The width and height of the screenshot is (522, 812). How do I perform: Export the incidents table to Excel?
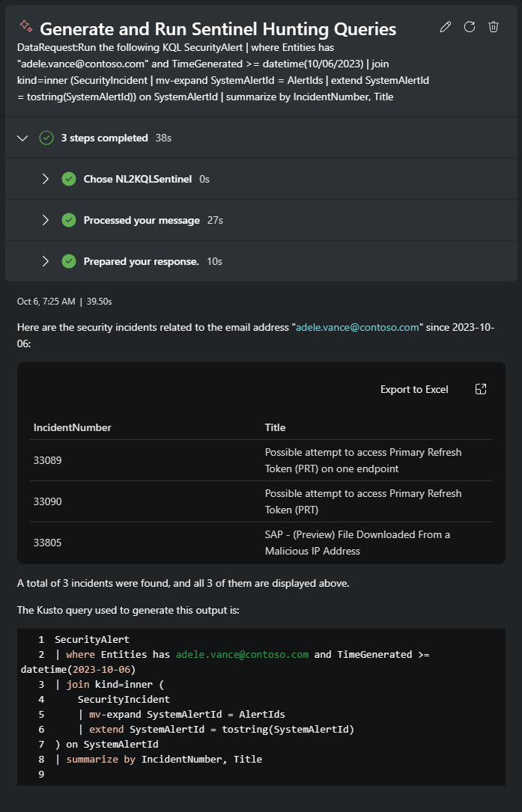pyautogui.click(x=414, y=389)
